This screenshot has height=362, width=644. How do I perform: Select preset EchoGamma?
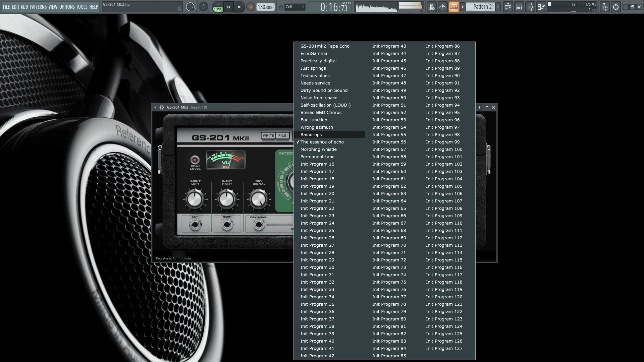329,53
